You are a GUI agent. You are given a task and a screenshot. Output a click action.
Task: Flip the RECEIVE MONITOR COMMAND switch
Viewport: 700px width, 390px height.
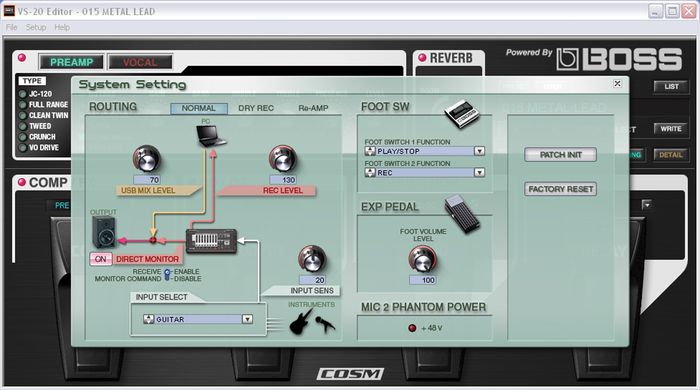point(167,274)
